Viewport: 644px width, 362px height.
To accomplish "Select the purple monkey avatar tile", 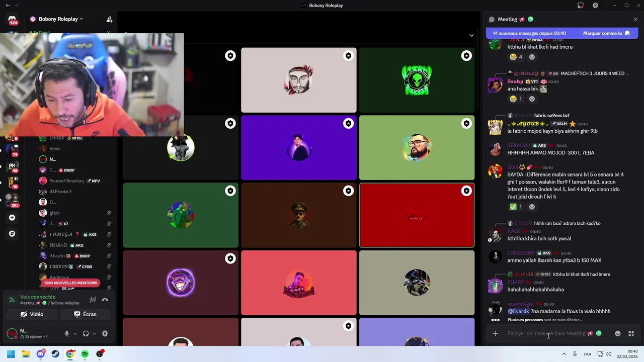I will click(x=181, y=283).
